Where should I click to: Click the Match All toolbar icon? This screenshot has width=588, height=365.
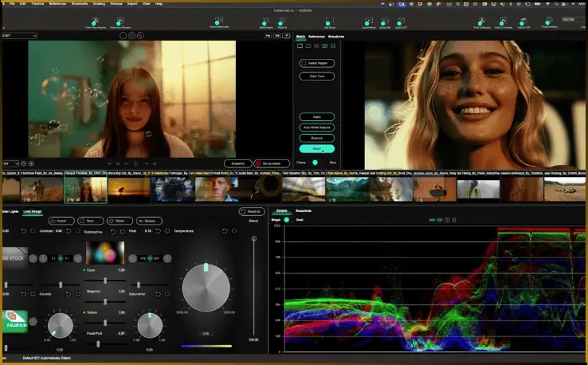pos(282,22)
